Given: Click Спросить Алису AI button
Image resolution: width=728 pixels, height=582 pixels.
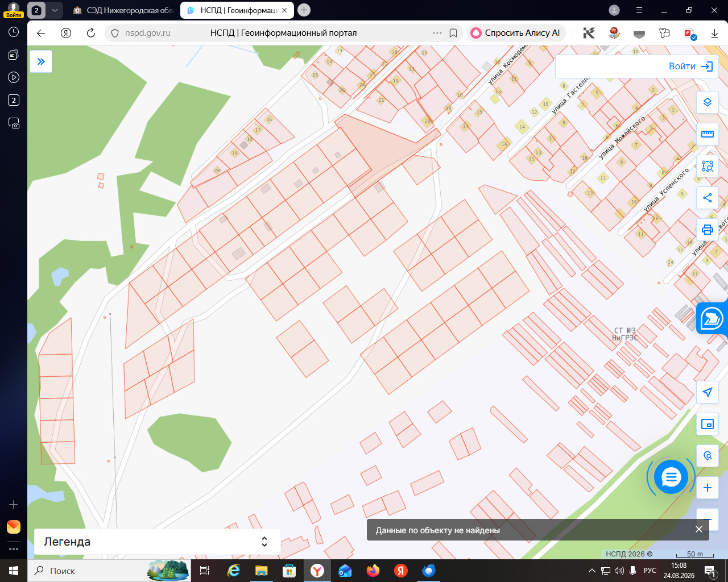Looking at the screenshot, I should 515,33.
